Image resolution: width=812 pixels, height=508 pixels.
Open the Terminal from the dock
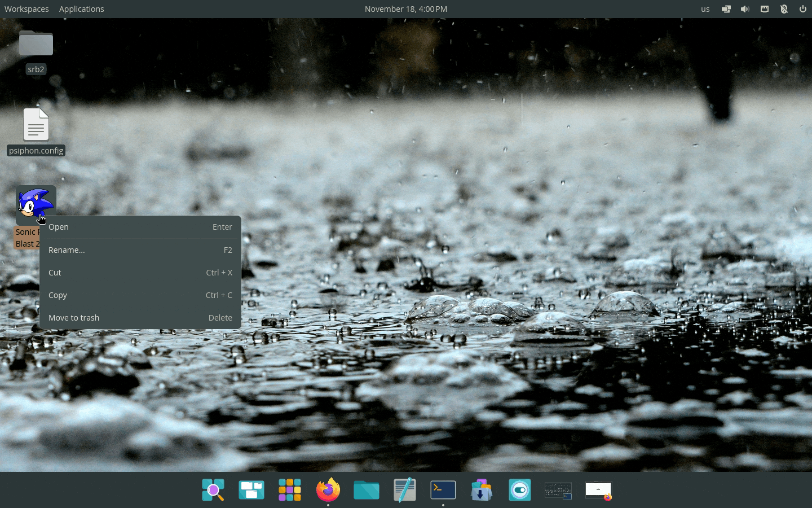click(443, 490)
